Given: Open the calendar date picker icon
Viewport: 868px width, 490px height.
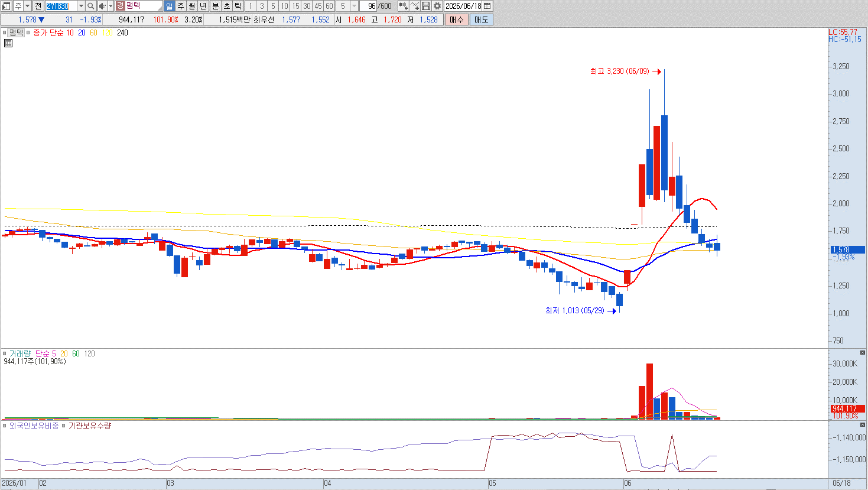Looking at the screenshot, I should pyautogui.click(x=487, y=6).
